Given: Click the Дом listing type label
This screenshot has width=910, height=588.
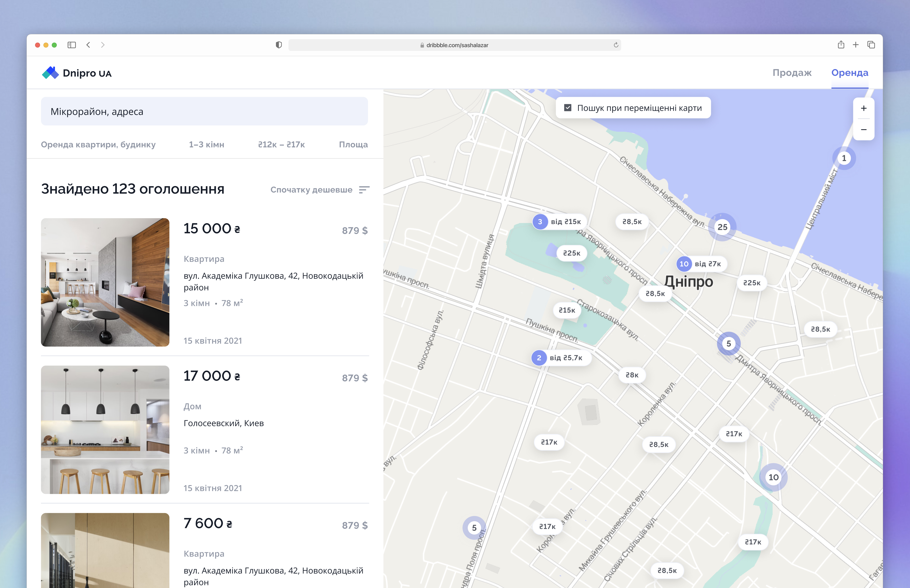Looking at the screenshot, I should [192, 406].
